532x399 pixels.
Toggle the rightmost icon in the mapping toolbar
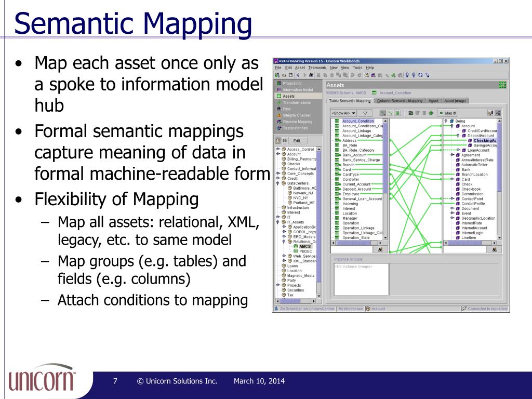tap(498, 113)
